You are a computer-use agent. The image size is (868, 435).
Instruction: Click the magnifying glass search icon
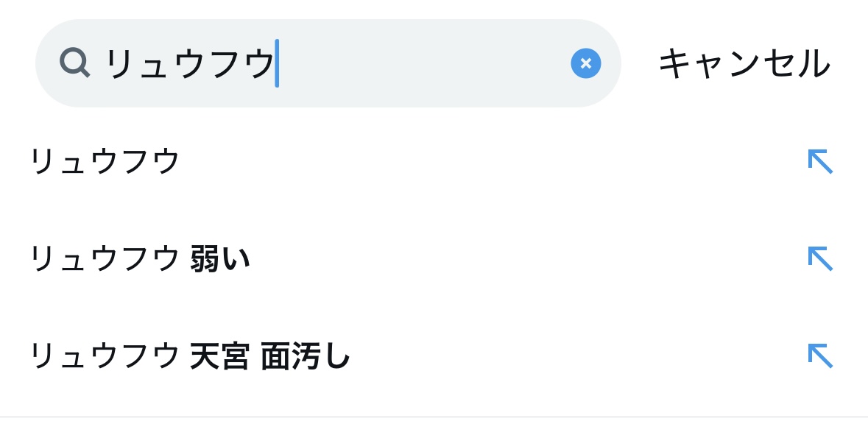(74, 63)
